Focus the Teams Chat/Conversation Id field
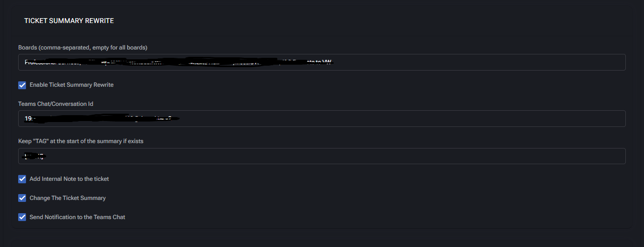Screen dimensions: 644x247 393,119
